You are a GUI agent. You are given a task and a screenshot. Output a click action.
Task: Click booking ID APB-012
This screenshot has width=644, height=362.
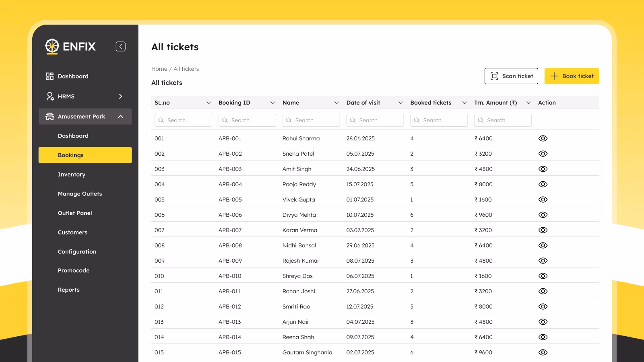pyautogui.click(x=230, y=306)
